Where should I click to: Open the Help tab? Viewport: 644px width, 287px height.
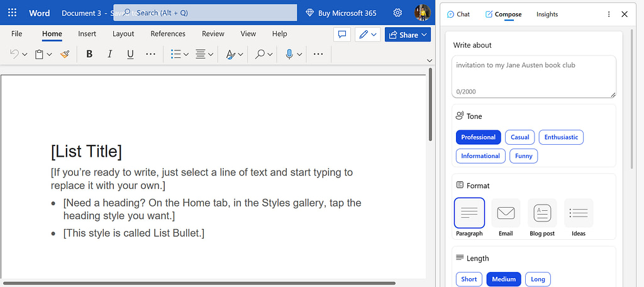coord(280,34)
